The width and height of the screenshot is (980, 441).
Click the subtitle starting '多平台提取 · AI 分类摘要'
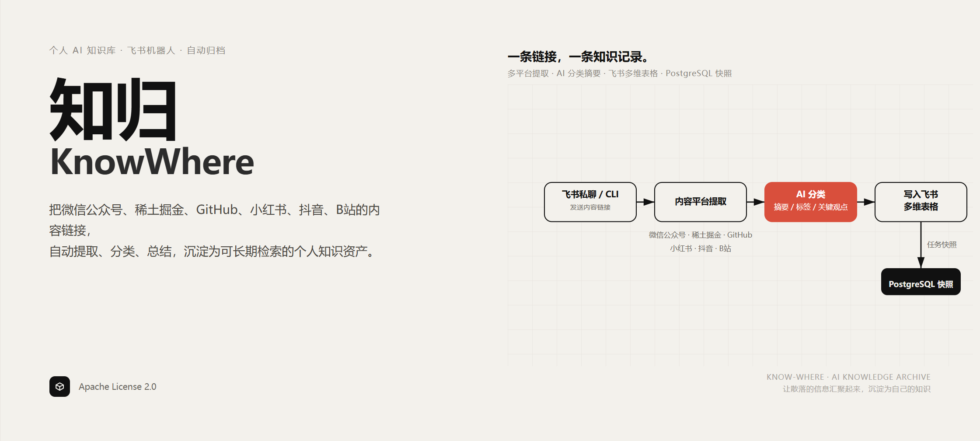pyautogui.click(x=619, y=73)
